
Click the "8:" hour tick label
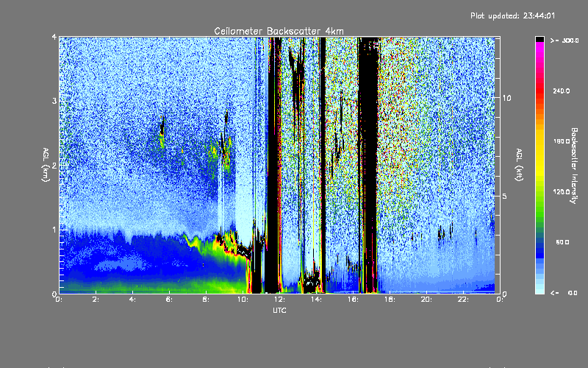(x=206, y=300)
